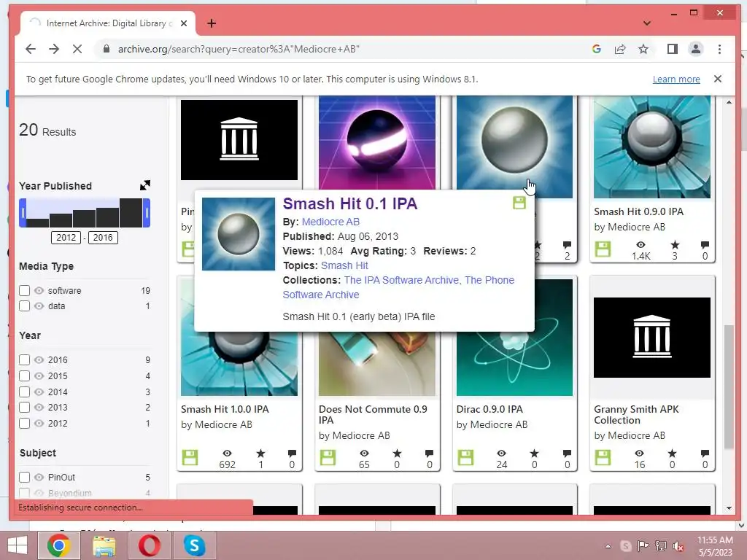Click views eye icon on Smash Hit 0.9.0 card

(640, 245)
